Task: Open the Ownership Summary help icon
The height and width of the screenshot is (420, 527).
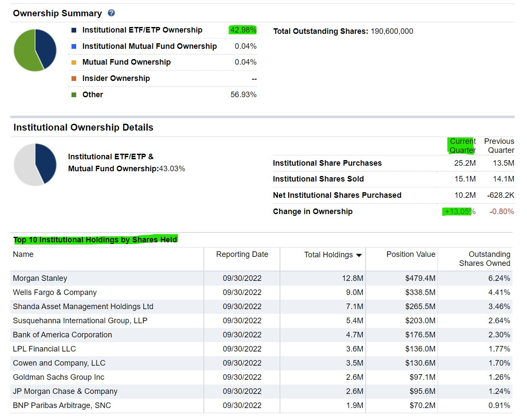Action: (x=111, y=13)
